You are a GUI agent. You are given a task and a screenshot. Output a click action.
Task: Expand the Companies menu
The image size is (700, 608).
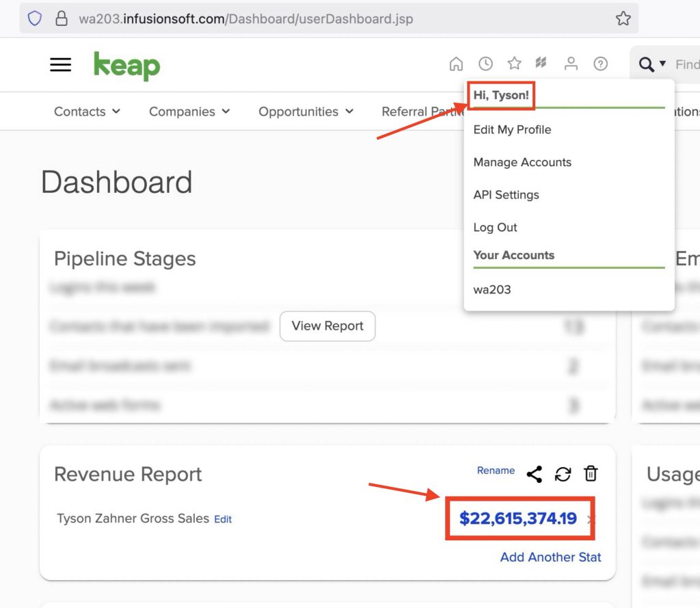[x=189, y=111]
